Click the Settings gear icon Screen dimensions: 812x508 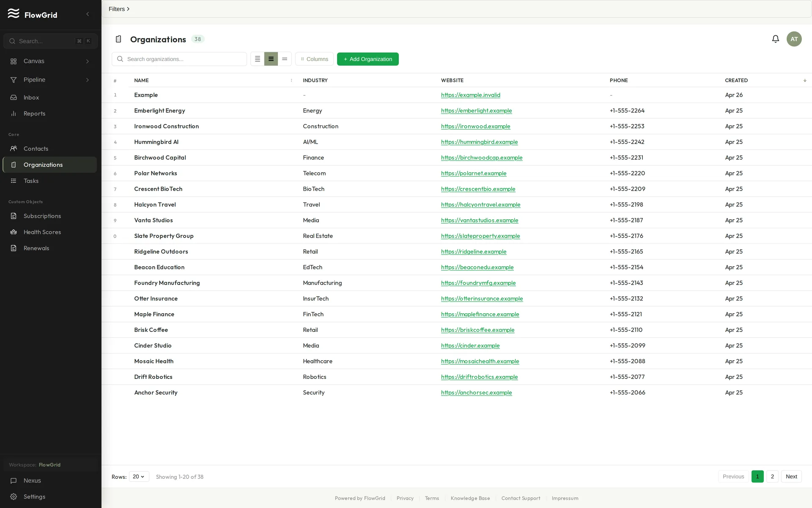[14, 497]
